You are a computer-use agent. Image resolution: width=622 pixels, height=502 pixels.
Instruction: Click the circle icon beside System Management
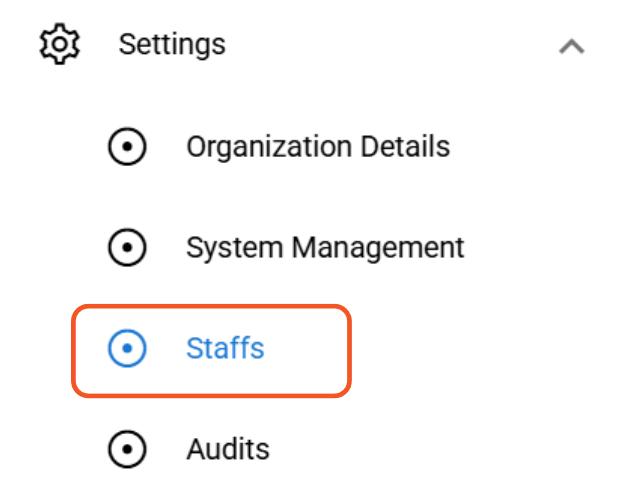(127, 247)
